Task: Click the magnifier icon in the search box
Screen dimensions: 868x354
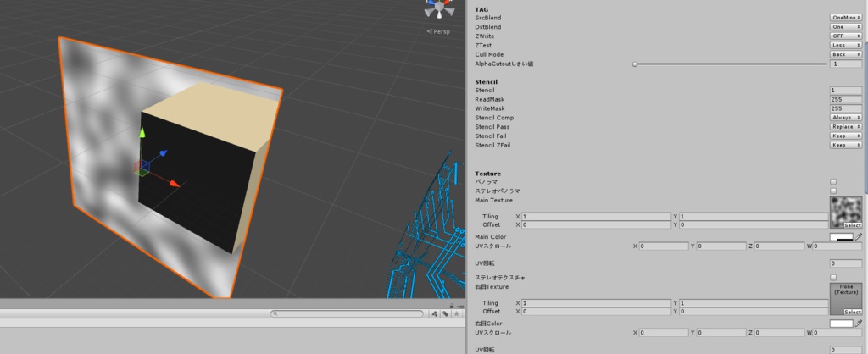Action: pos(275,313)
